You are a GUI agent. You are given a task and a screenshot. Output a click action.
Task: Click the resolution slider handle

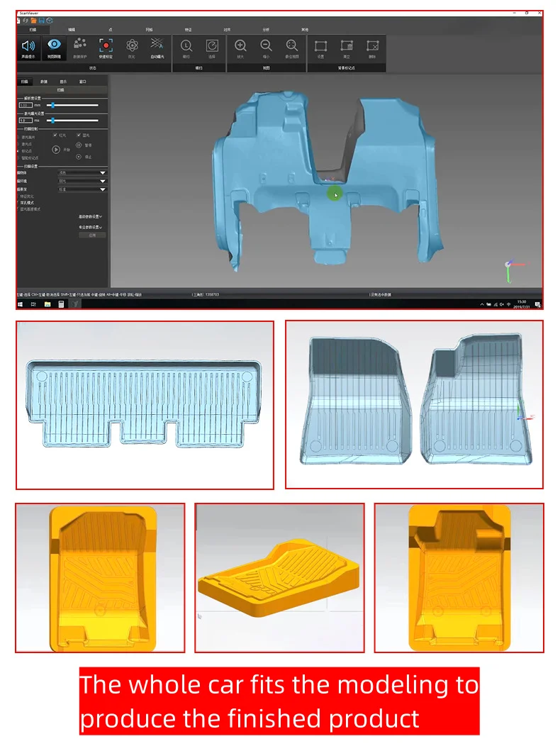click(52, 106)
